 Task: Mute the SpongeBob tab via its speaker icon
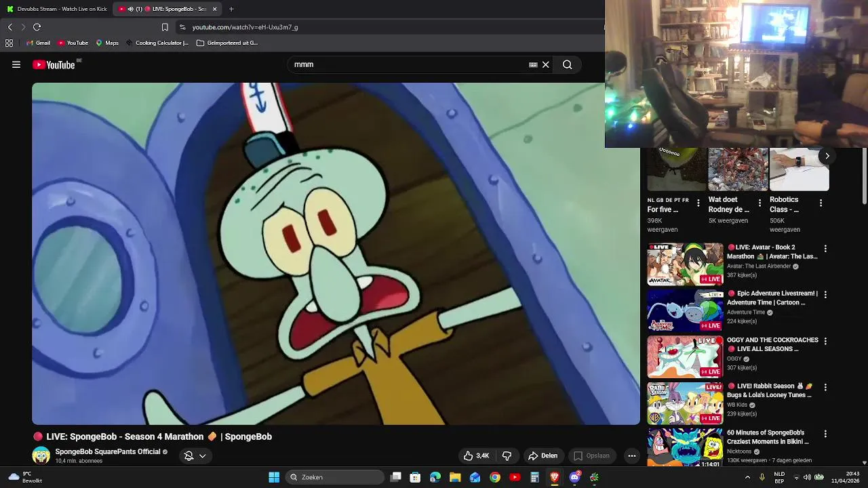pos(130,9)
